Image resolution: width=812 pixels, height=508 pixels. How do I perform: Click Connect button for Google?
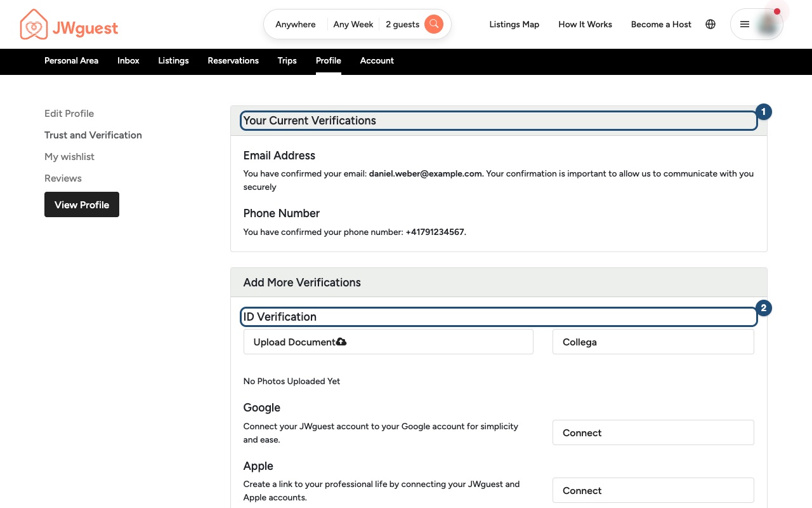pyautogui.click(x=653, y=432)
